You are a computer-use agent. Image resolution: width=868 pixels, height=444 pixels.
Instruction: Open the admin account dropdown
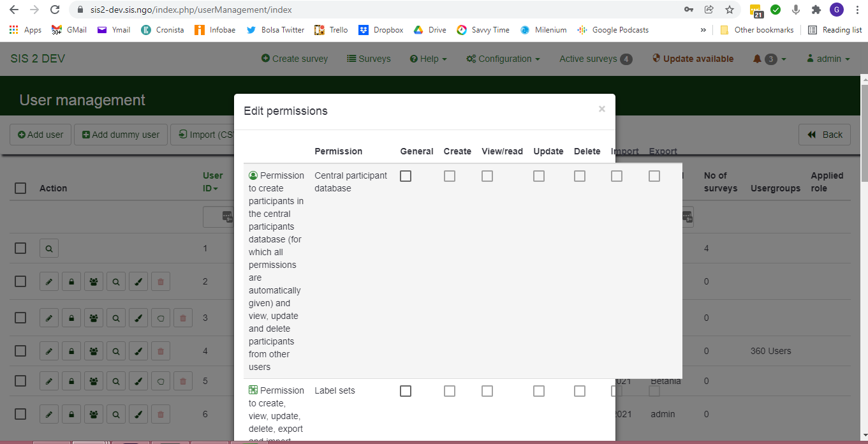pyautogui.click(x=828, y=59)
